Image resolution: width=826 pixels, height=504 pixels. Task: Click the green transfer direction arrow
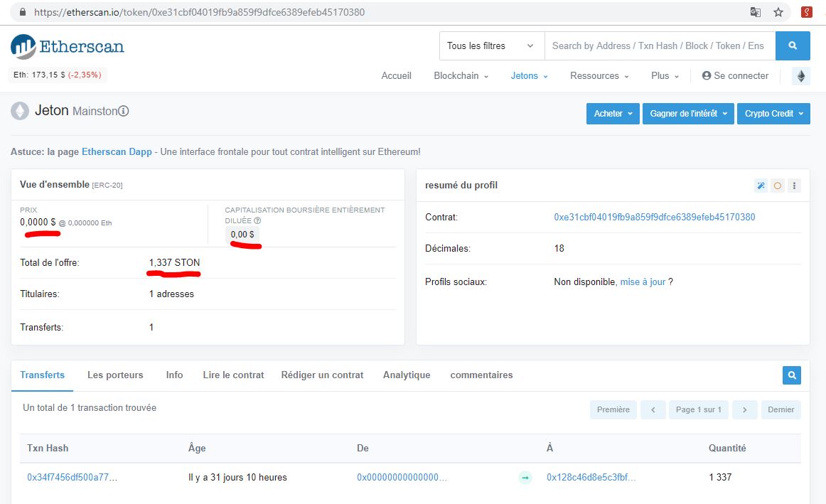(x=525, y=478)
